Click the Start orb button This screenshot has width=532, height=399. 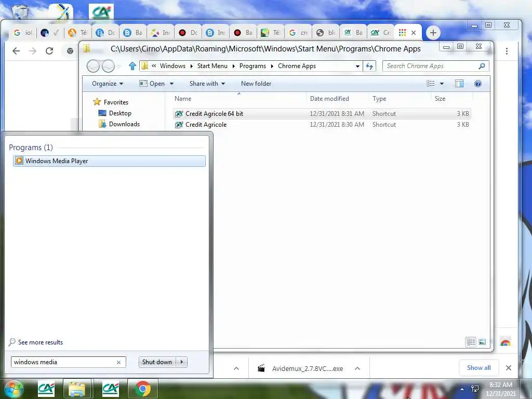14,389
